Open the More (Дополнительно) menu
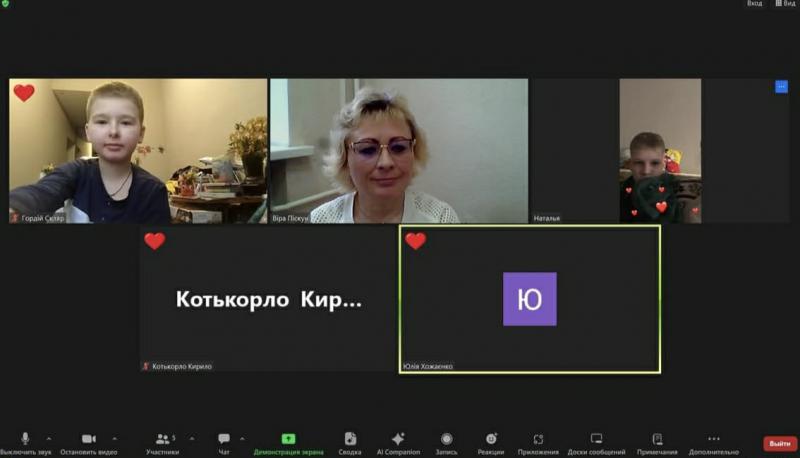This screenshot has width=800, height=458. 713,440
